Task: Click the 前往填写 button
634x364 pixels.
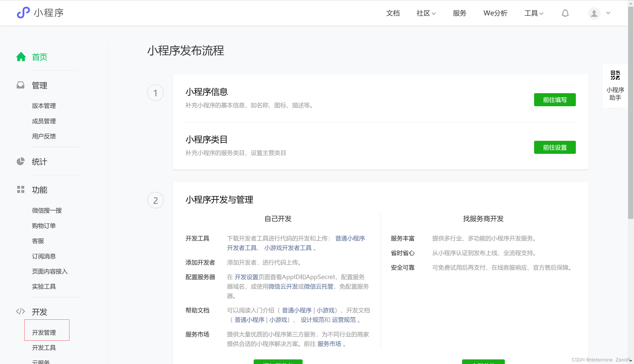Action: pos(555,100)
